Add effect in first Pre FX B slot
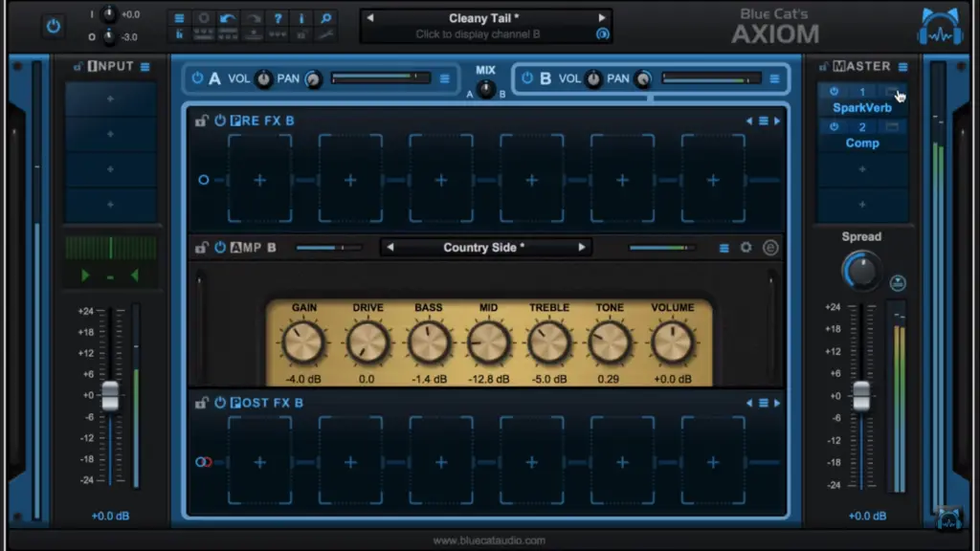The width and height of the screenshot is (980, 551). pyautogui.click(x=260, y=180)
